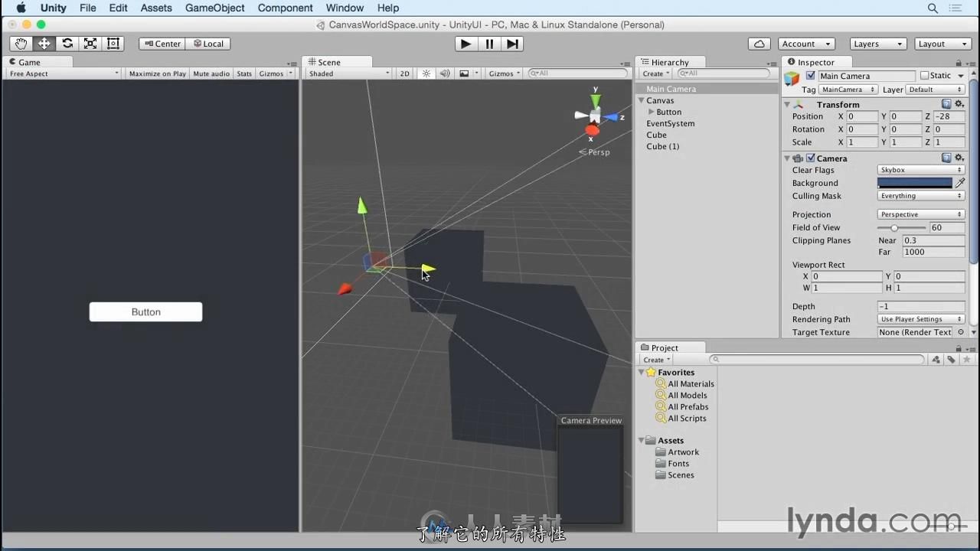The width and height of the screenshot is (980, 551).
Task: Open Transform component gear menu
Action: point(959,104)
